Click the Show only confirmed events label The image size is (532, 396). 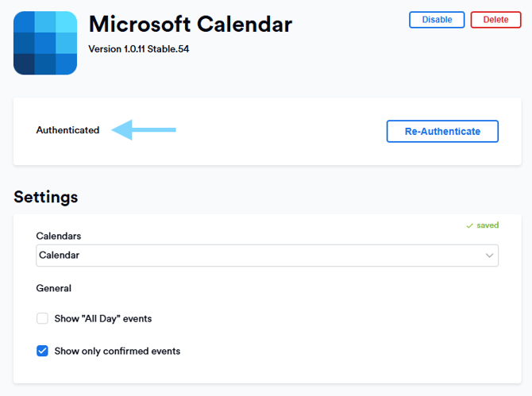(x=117, y=351)
